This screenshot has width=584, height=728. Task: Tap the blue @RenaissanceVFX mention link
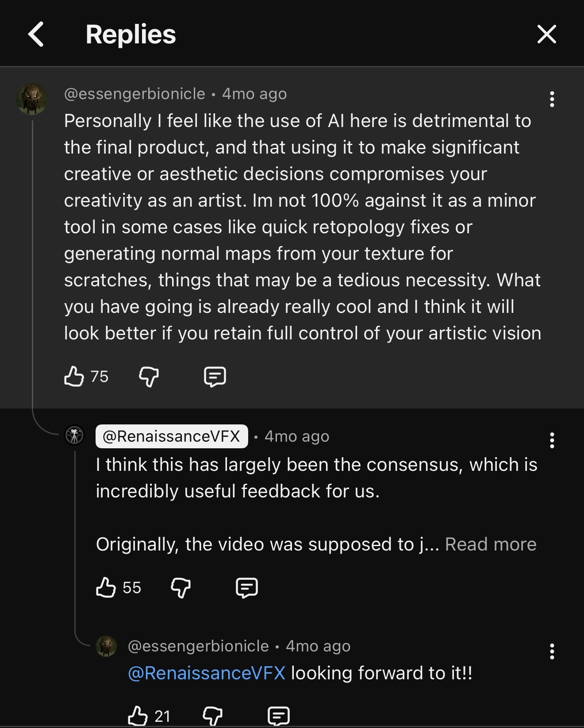coord(207,673)
